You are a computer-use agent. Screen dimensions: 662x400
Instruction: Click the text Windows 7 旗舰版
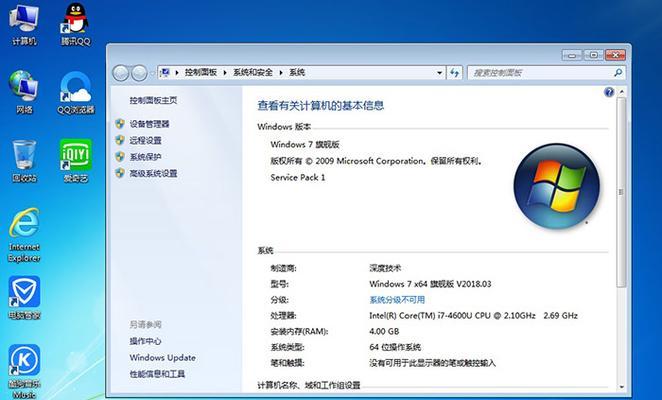[305, 144]
